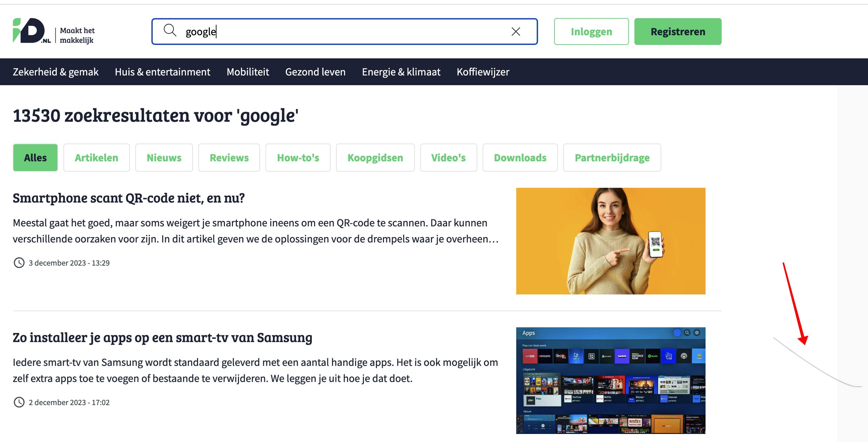Select the active 'Alles' filter
Screen dimensions: 868x442
pos(35,157)
